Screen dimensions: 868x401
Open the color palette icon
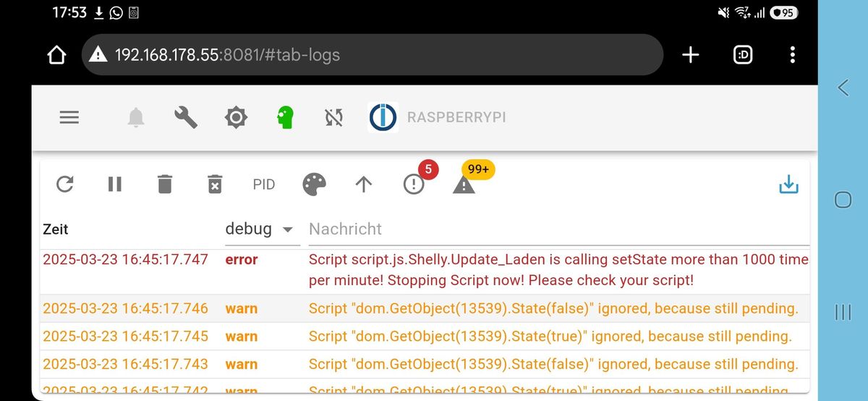314,185
